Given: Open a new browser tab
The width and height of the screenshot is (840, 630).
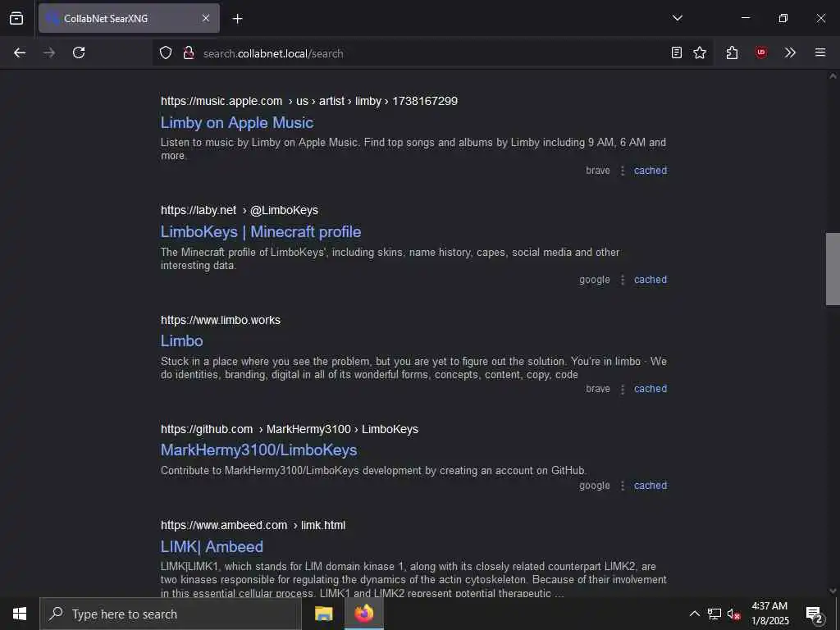Looking at the screenshot, I should click(237, 19).
